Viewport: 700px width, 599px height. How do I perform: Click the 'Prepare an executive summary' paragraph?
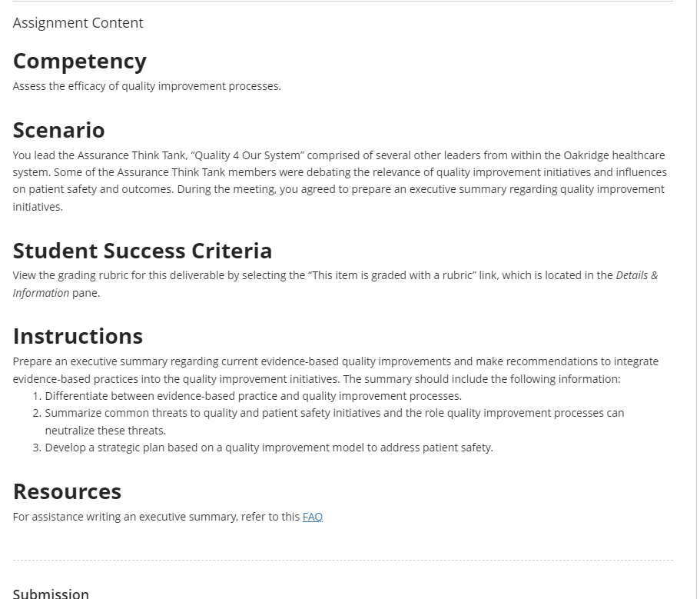(336, 371)
